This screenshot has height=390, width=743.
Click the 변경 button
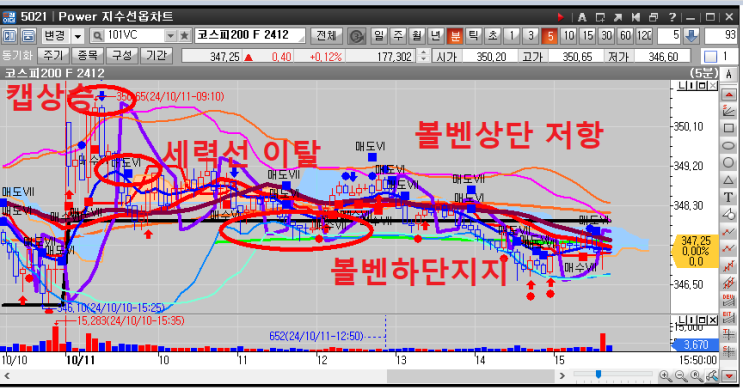point(55,36)
